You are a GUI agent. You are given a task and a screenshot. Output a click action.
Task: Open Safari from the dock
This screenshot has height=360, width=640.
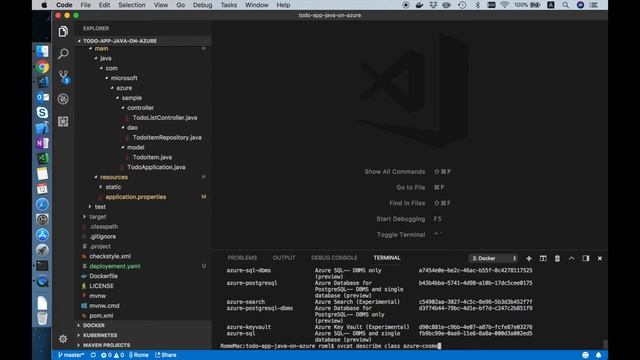(42, 204)
